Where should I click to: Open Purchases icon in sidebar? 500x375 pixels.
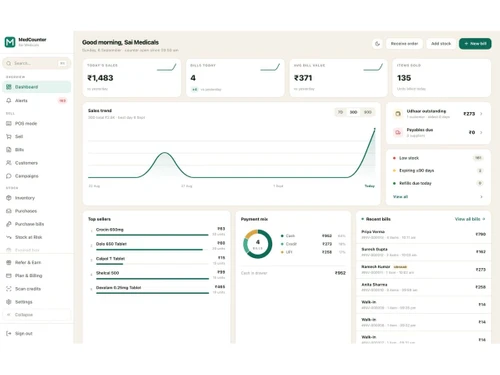click(9, 211)
